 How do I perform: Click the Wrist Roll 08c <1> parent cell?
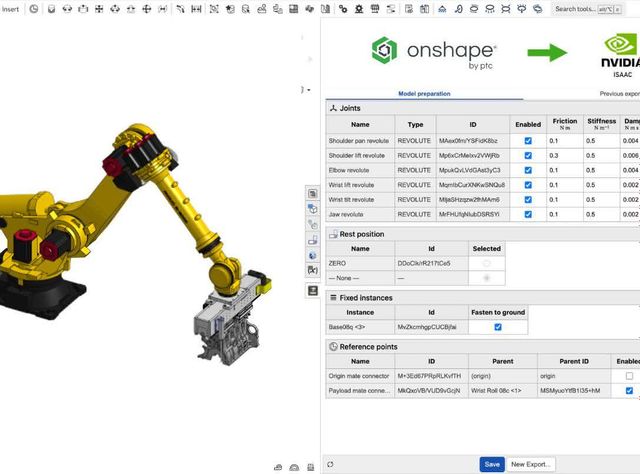pos(503,391)
